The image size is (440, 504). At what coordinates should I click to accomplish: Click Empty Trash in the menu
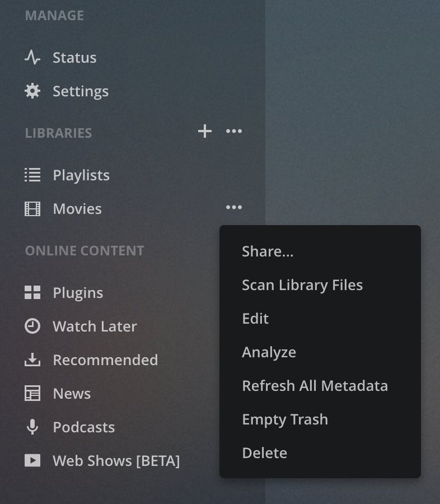(x=284, y=419)
